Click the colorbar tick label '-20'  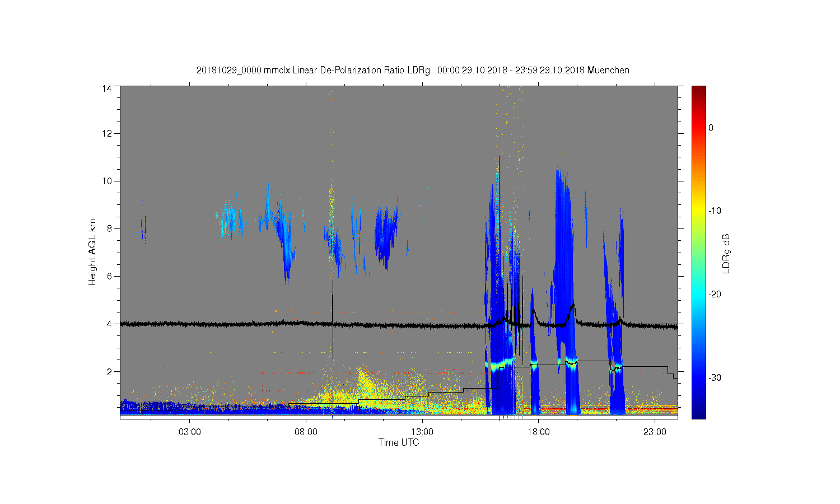click(x=715, y=295)
